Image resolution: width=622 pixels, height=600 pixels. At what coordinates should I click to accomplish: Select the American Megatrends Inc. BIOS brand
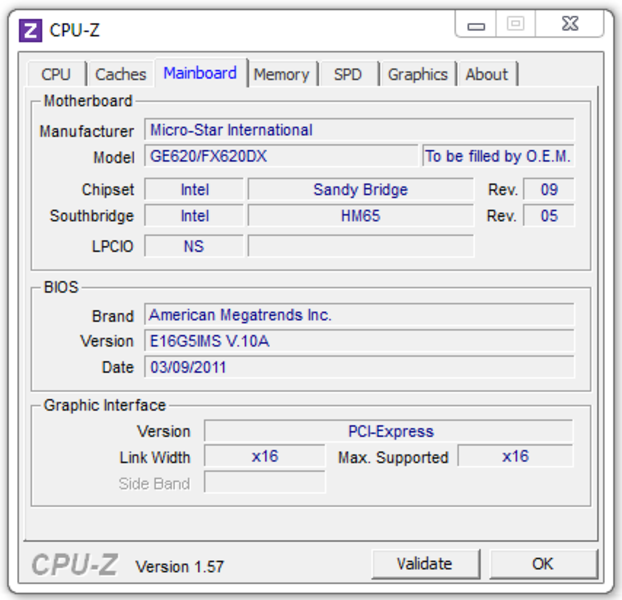[359, 315]
